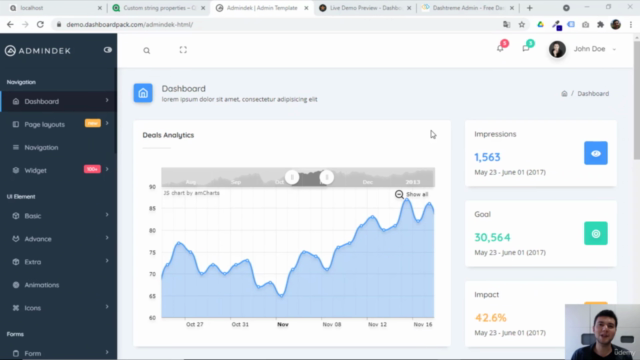The width and height of the screenshot is (640, 360).
Task: Open the chat messages icon
Action: (x=526, y=49)
